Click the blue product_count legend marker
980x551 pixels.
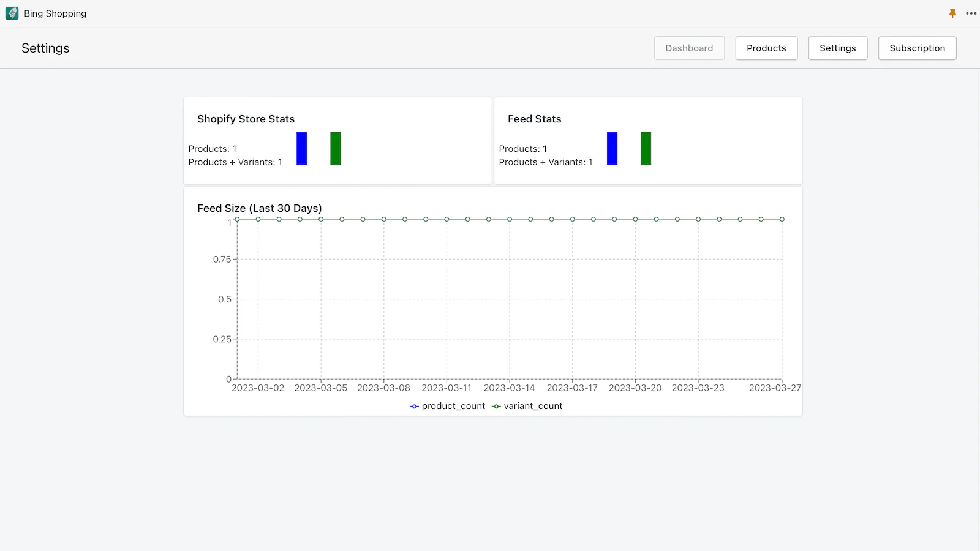[413, 406]
